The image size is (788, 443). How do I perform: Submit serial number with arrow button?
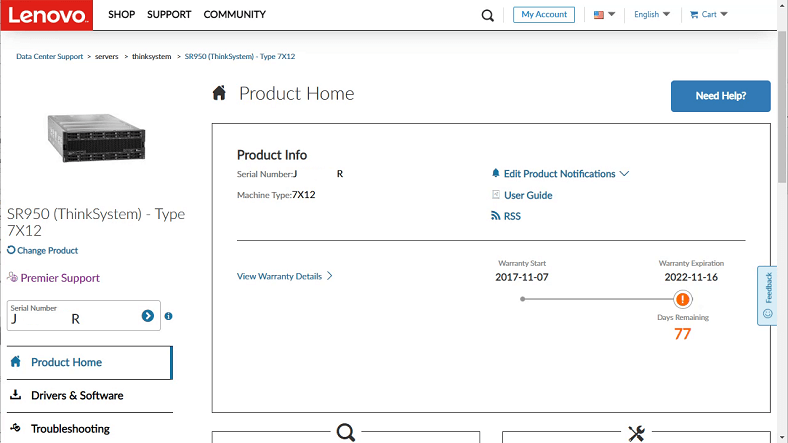click(x=148, y=315)
